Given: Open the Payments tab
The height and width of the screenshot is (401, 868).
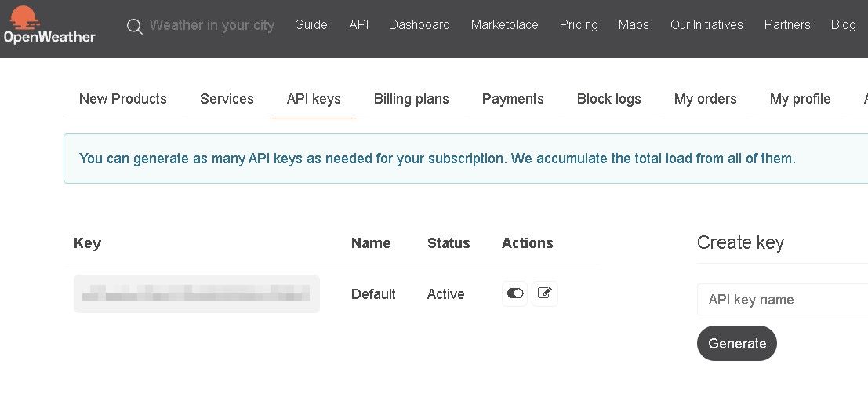Looking at the screenshot, I should click(513, 99).
